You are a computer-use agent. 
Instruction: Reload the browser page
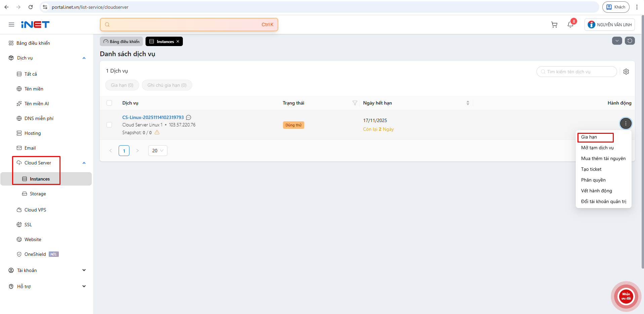(x=31, y=7)
